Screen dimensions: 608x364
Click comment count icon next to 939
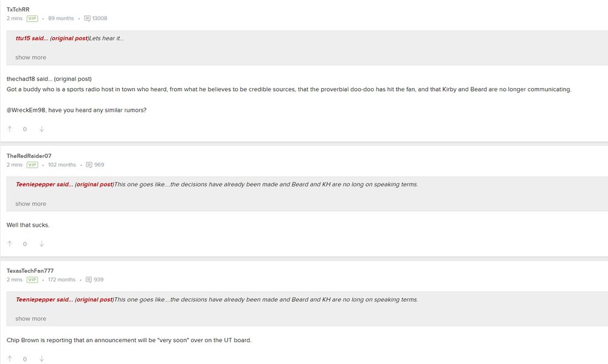(x=89, y=280)
